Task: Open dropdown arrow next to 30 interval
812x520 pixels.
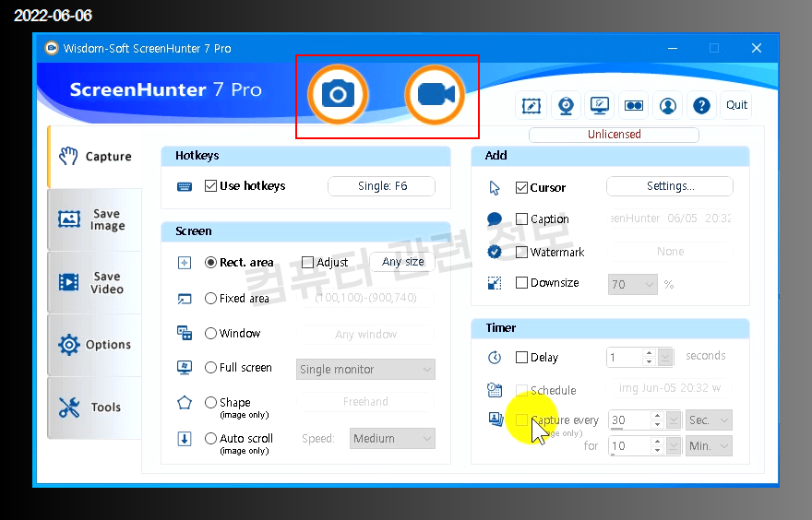Action: (674, 420)
